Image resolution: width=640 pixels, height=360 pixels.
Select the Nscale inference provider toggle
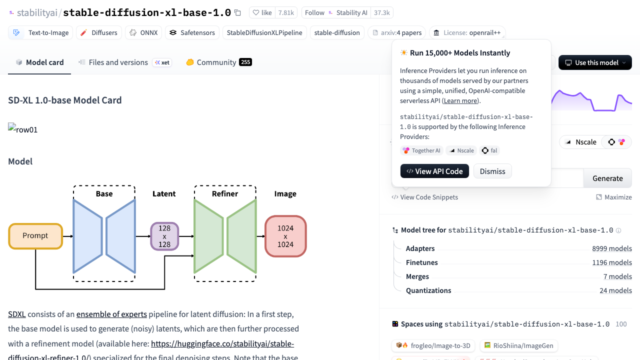pos(581,142)
